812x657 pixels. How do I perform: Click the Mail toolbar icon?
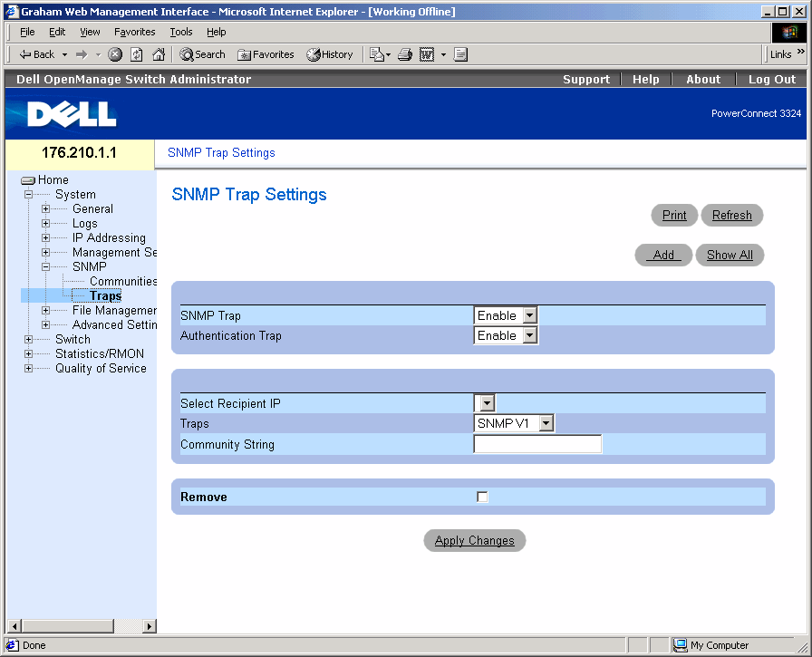tap(378, 54)
